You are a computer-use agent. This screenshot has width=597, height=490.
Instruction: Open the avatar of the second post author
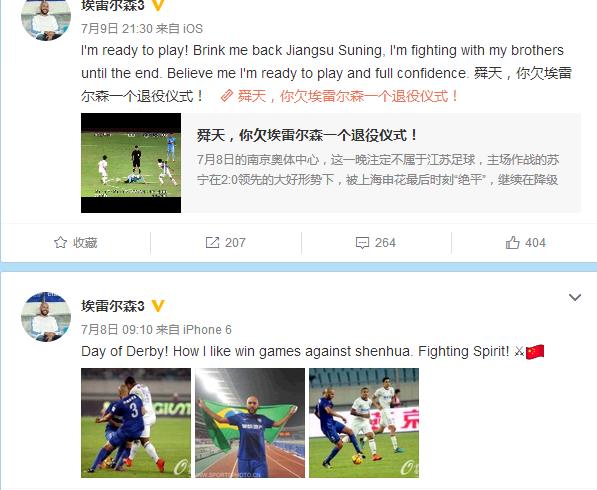point(46,317)
